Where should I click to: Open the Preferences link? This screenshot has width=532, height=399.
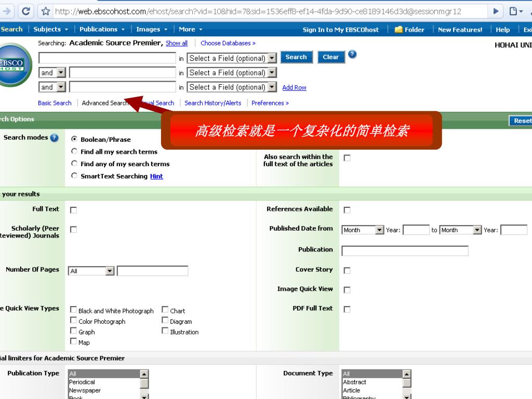pyautogui.click(x=270, y=103)
